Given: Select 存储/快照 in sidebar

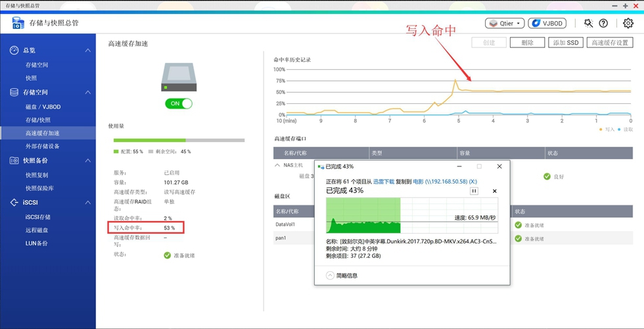Looking at the screenshot, I should (38, 120).
